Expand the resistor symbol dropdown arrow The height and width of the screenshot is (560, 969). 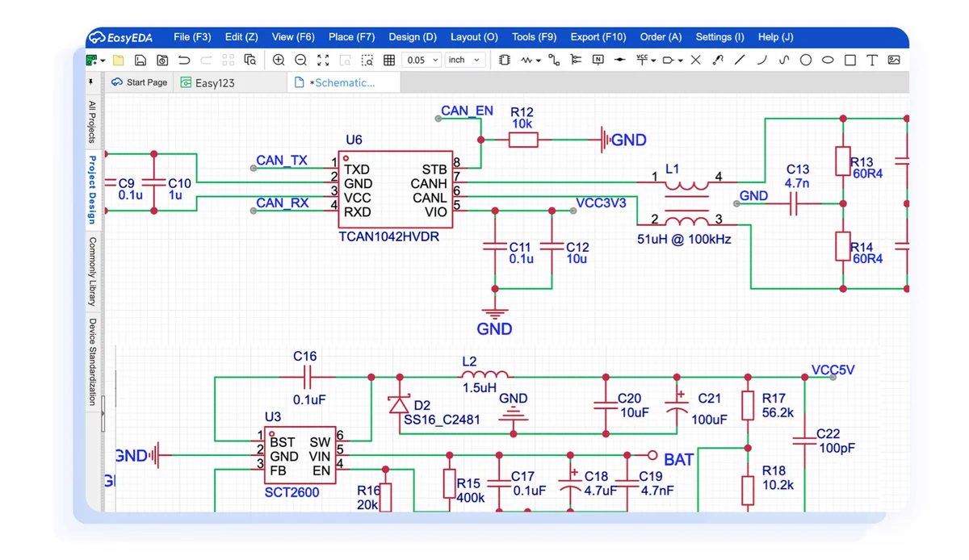coord(539,61)
